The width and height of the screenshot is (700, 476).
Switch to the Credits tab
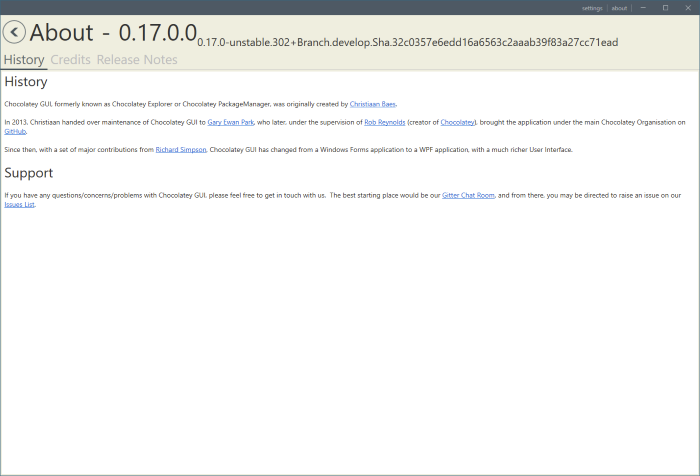pyautogui.click(x=71, y=60)
